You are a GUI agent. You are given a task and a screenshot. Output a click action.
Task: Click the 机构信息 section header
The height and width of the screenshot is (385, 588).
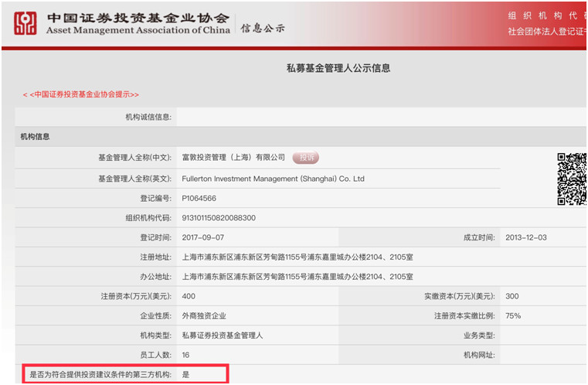(35, 137)
